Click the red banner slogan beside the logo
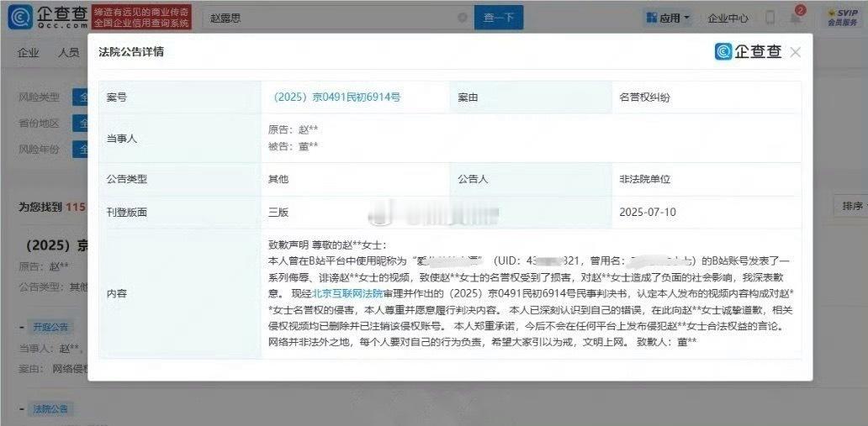 tap(141, 17)
